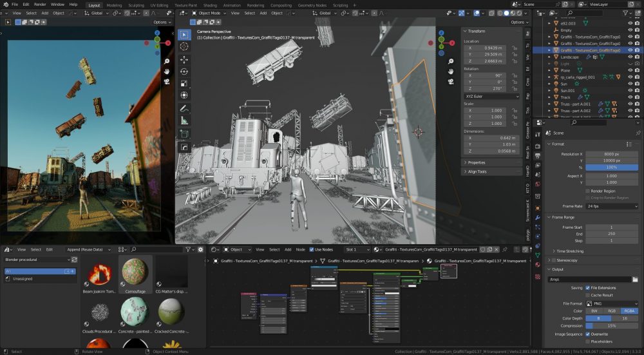Click the pan hand icon in the center viewport
The width and height of the screenshot is (644, 355).
pos(451,72)
